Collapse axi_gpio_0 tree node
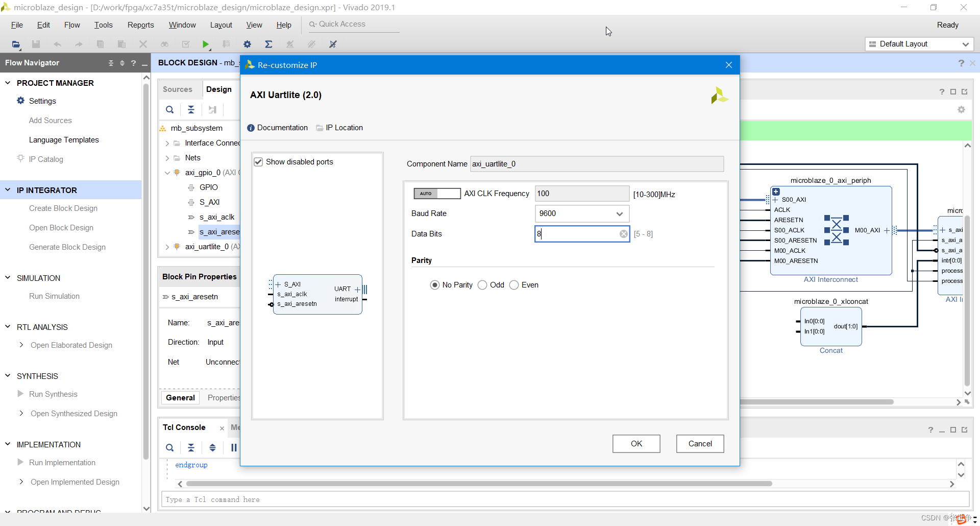Viewport: 980px width, 526px height. click(167, 173)
